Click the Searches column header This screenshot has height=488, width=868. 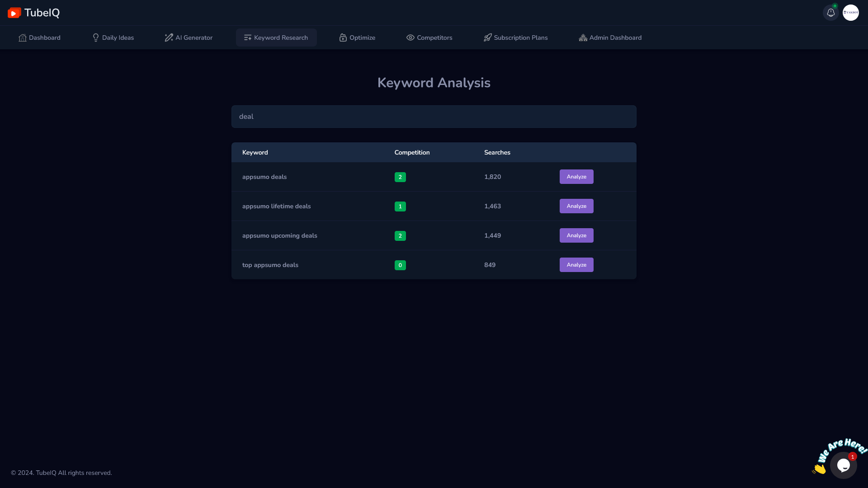[497, 152]
